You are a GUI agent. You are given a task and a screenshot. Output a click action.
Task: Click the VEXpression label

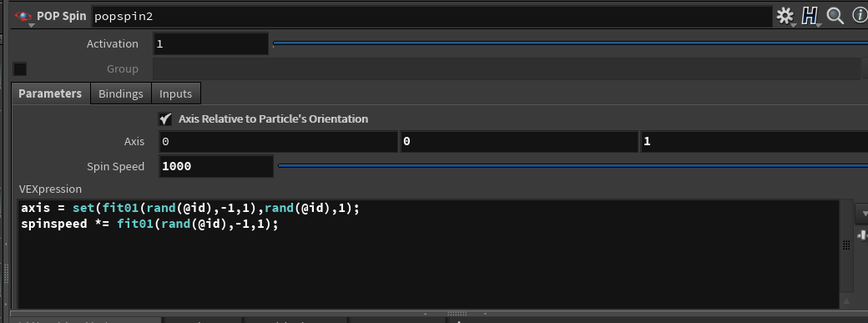click(50, 189)
